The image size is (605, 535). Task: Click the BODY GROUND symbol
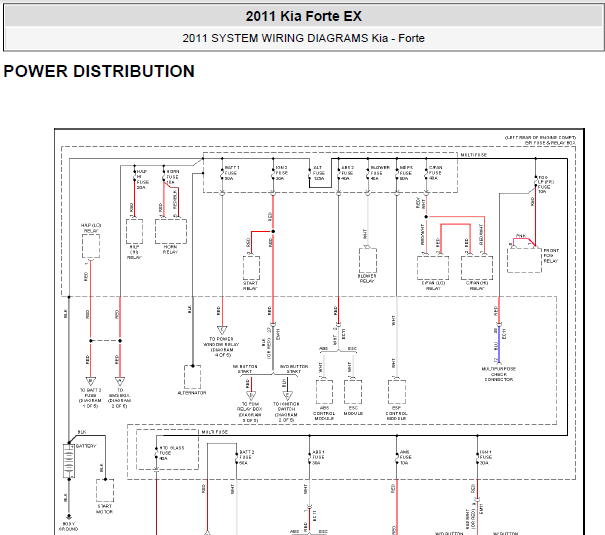pyautogui.click(x=69, y=516)
